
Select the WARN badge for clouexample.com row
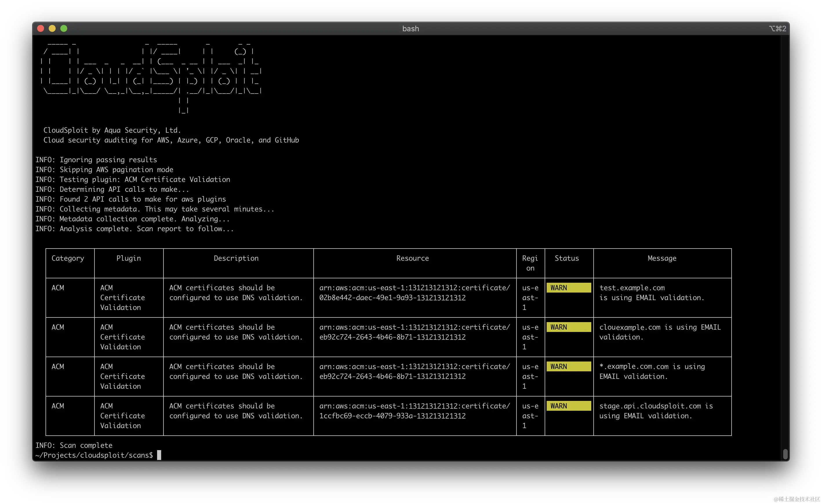(568, 327)
